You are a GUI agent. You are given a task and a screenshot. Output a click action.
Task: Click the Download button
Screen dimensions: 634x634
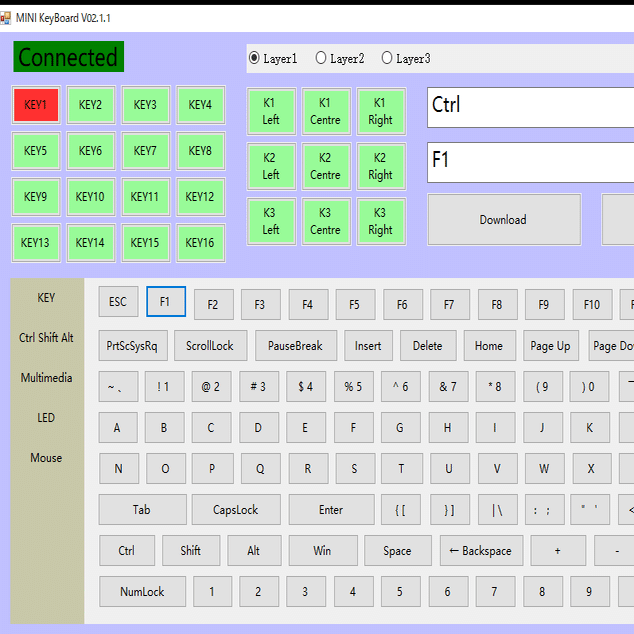point(504,220)
